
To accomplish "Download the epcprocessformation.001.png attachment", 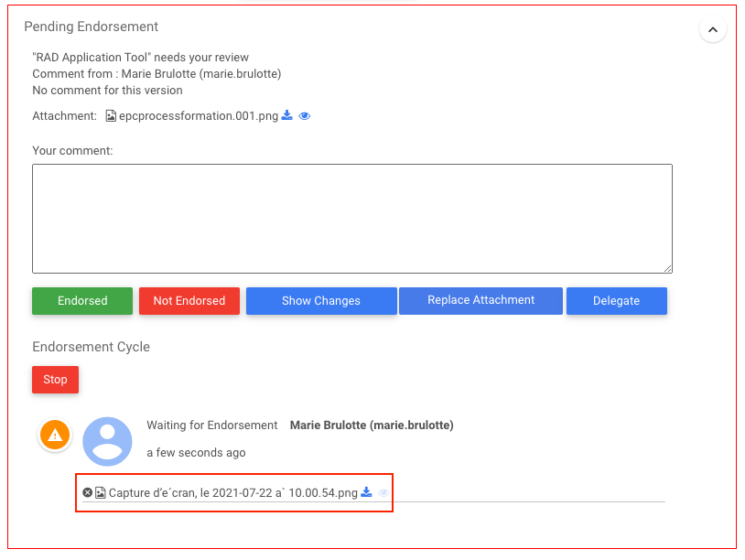I will (286, 116).
